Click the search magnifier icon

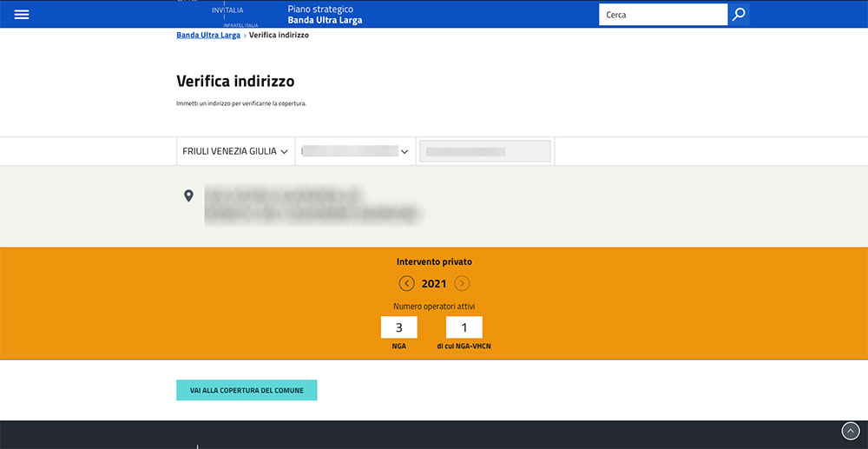(739, 15)
